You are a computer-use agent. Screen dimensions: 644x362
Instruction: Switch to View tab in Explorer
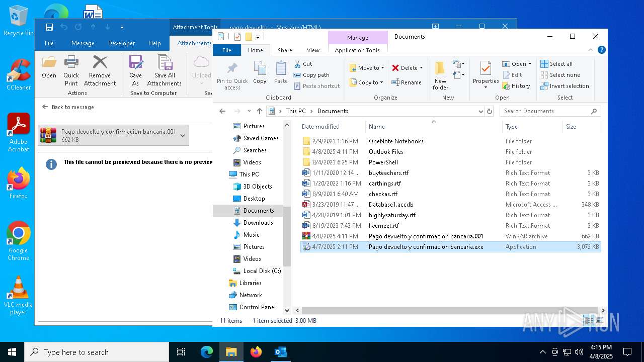313,50
